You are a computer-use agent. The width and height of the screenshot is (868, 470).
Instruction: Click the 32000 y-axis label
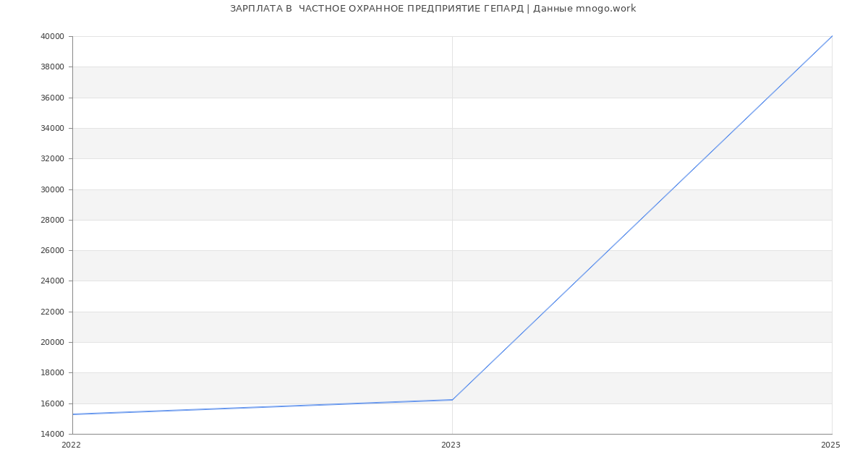click(x=53, y=159)
